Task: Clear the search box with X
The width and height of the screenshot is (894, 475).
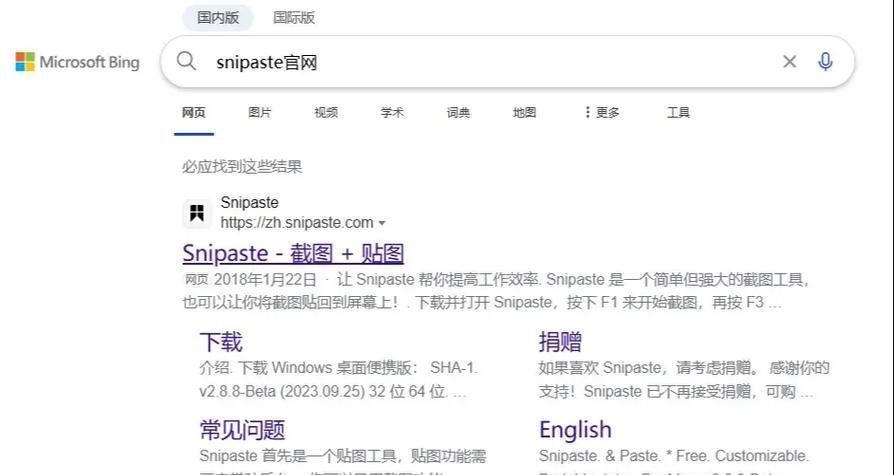Action: [789, 62]
